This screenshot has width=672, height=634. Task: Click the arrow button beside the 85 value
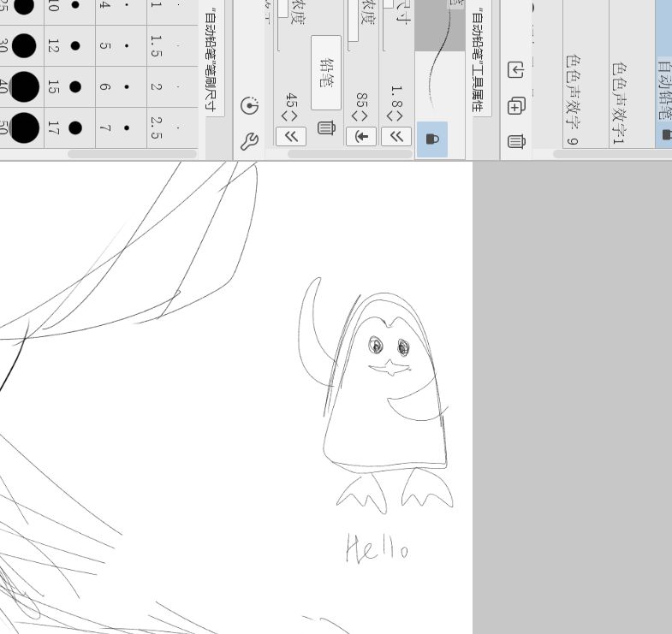coord(361,137)
